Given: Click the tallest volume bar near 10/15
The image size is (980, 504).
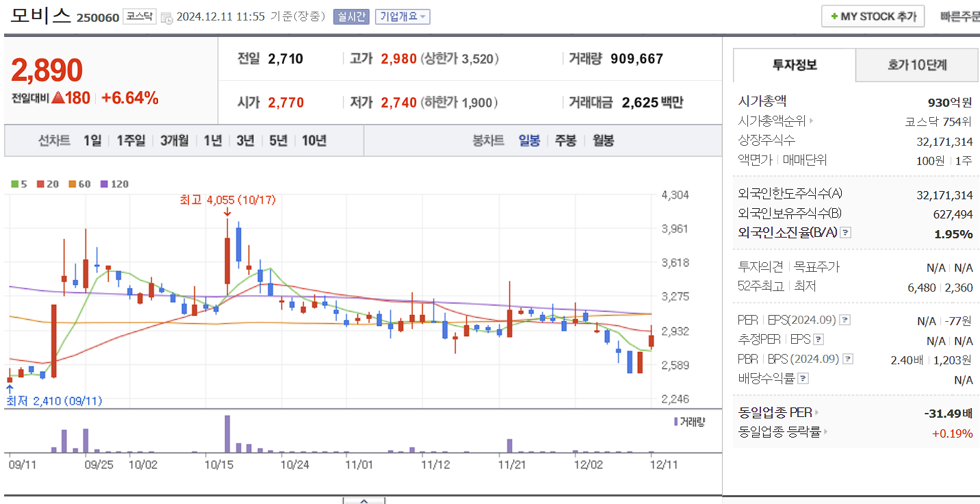Looking at the screenshot, I should [227, 433].
